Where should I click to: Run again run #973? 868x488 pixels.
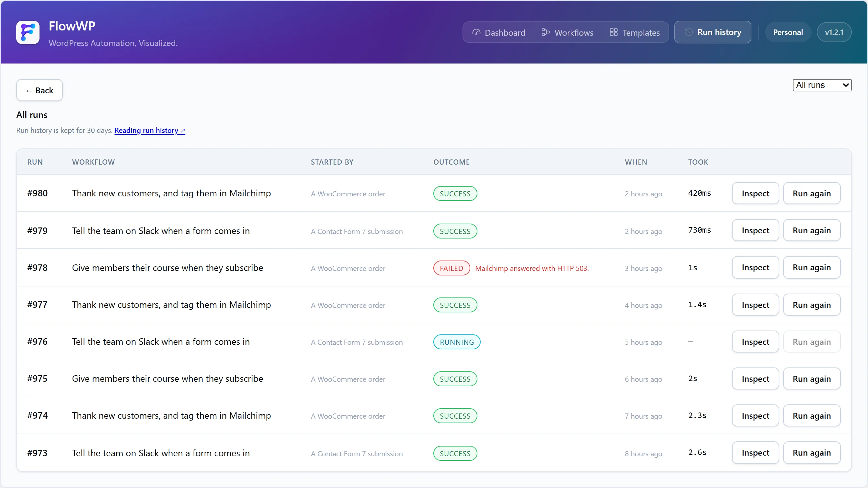pyautogui.click(x=811, y=453)
